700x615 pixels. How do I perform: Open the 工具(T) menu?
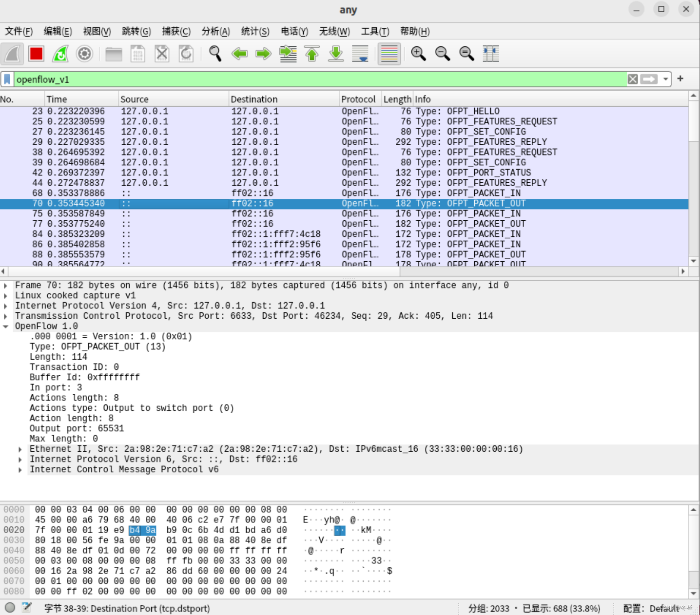375,31
